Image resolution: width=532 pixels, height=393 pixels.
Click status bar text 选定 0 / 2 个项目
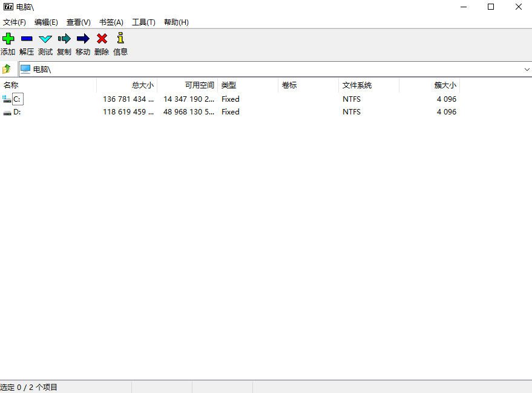pos(29,387)
